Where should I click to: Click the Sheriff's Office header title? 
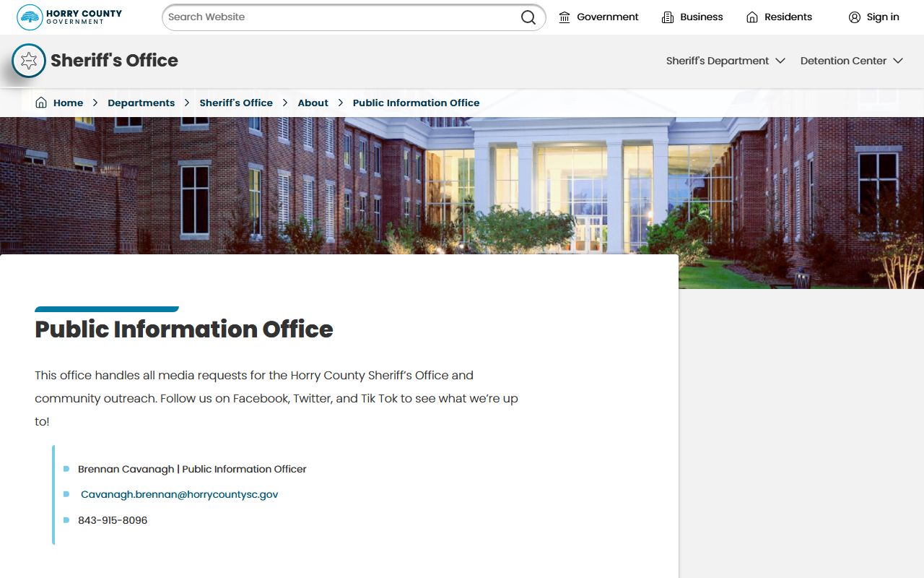click(x=114, y=61)
